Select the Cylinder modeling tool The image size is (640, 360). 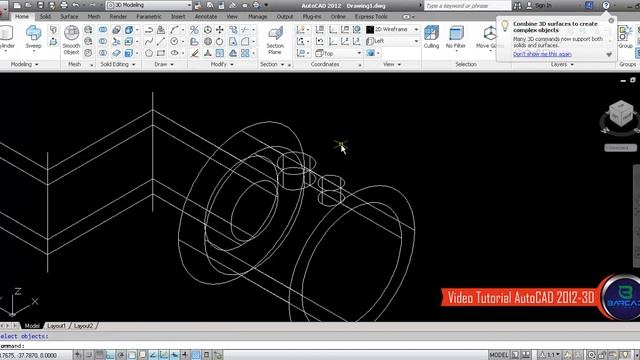(x=6, y=38)
